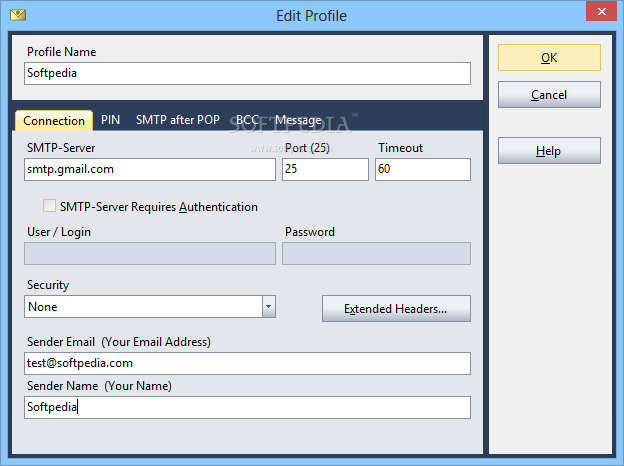This screenshot has width=624, height=466.
Task: Confirm with the OK button
Action: [x=549, y=58]
